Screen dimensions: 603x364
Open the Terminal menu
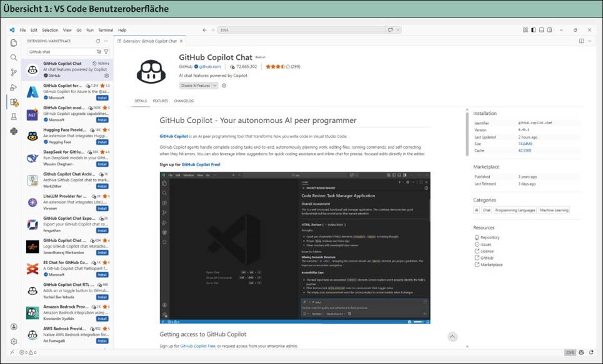pyautogui.click(x=106, y=30)
